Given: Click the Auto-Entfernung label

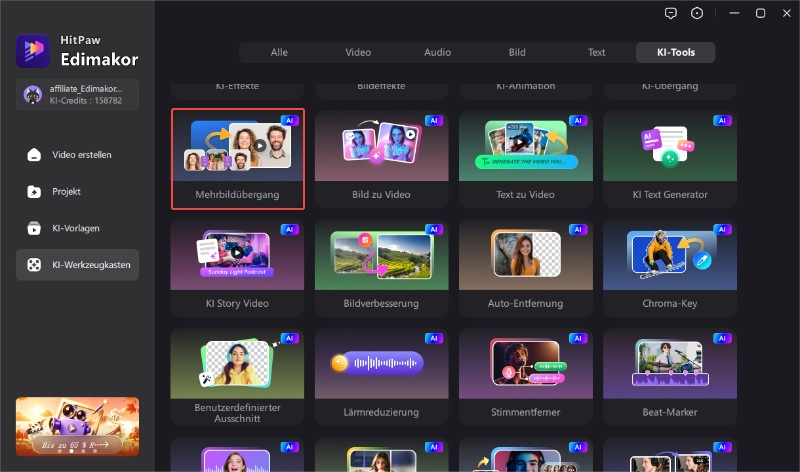Looking at the screenshot, I should coord(526,303).
